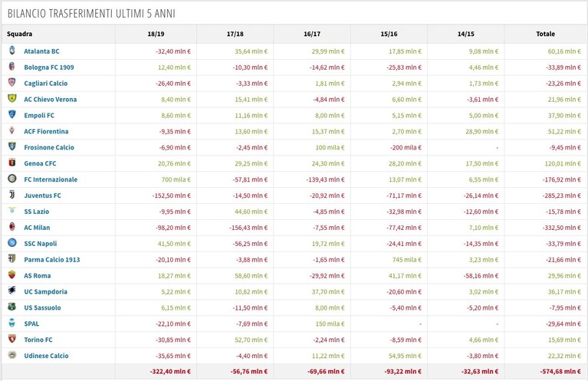Open the Torino FC team link
This screenshot has width=588, height=381.
point(38,340)
